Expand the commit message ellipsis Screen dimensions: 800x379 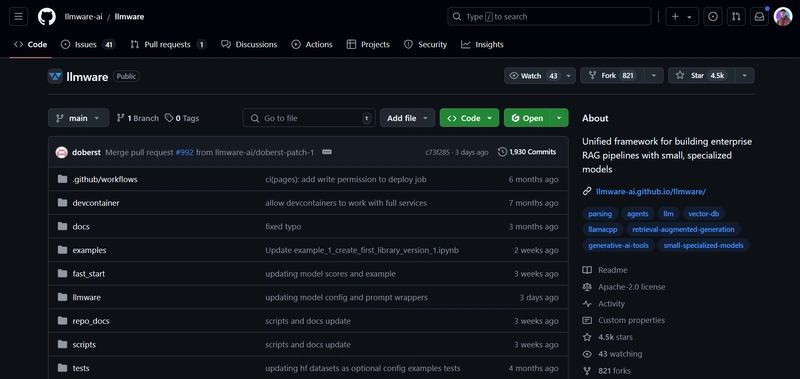coord(327,152)
